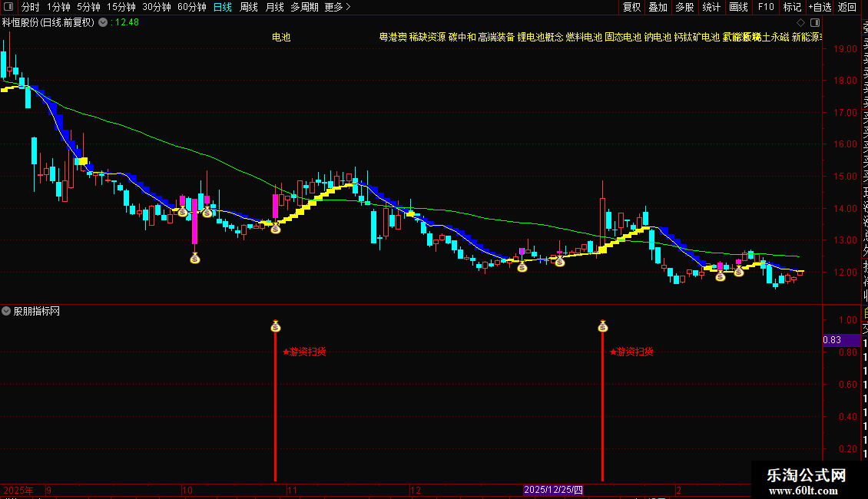Click the month 12 label on the time axis
868x499 pixels.
click(415, 490)
